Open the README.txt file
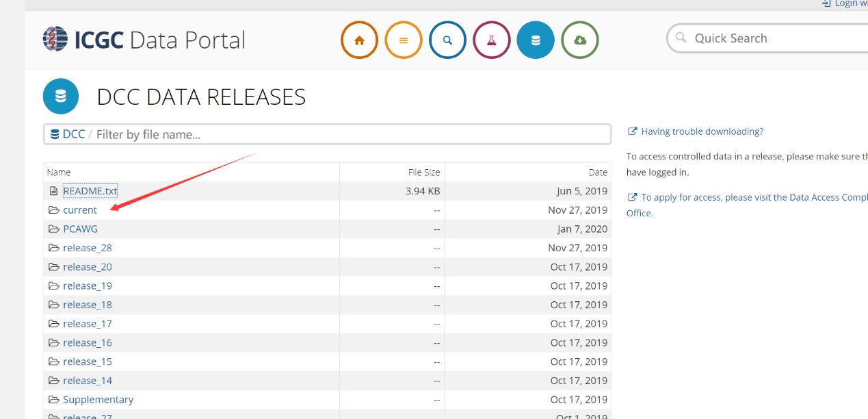The width and height of the screenshot is (868, 419). pyautogui.click(x=90, y=191)
